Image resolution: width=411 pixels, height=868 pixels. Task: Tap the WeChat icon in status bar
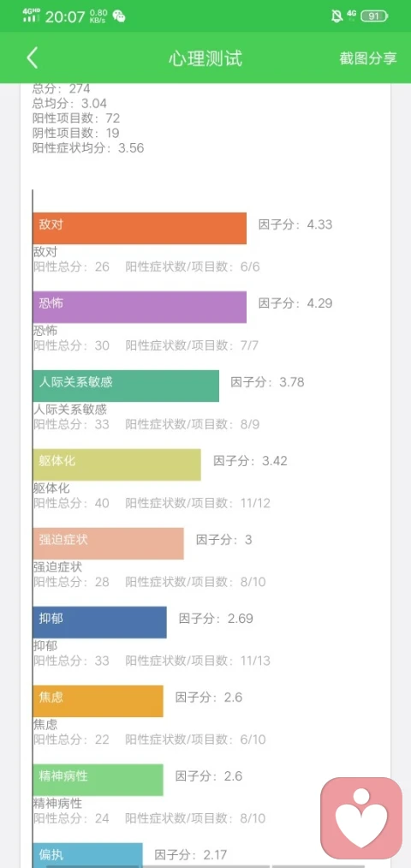pos(119,16)
